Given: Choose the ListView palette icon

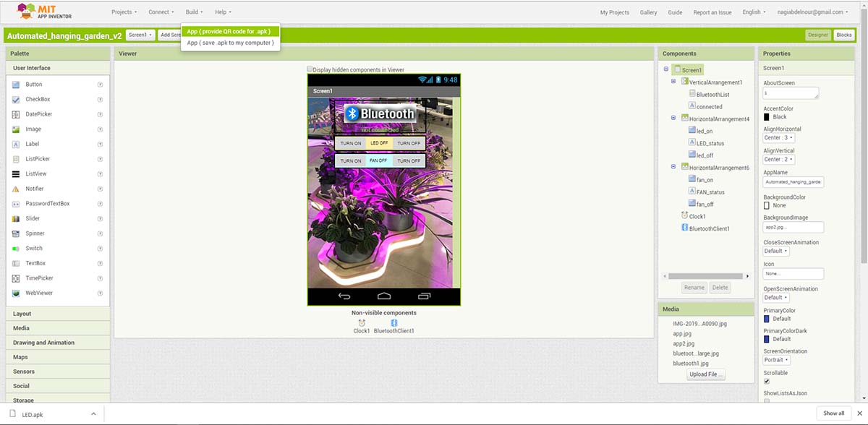Looking at the screenshot, I should click(17, 173).
